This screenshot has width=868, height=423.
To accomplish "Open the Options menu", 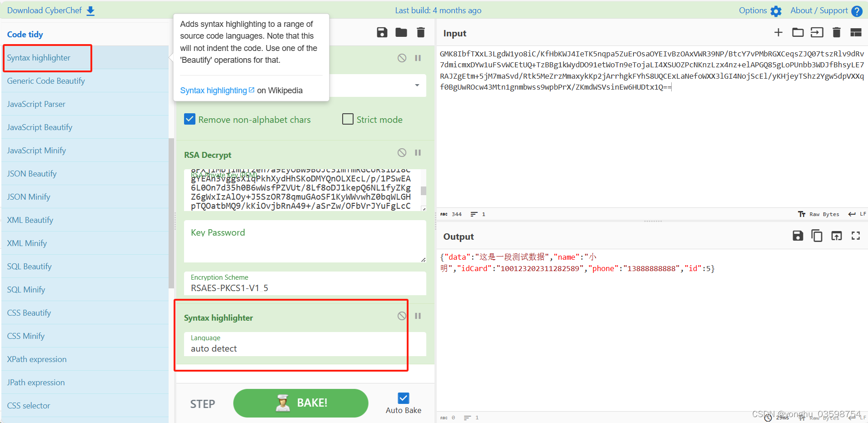I will pos(758,10).
